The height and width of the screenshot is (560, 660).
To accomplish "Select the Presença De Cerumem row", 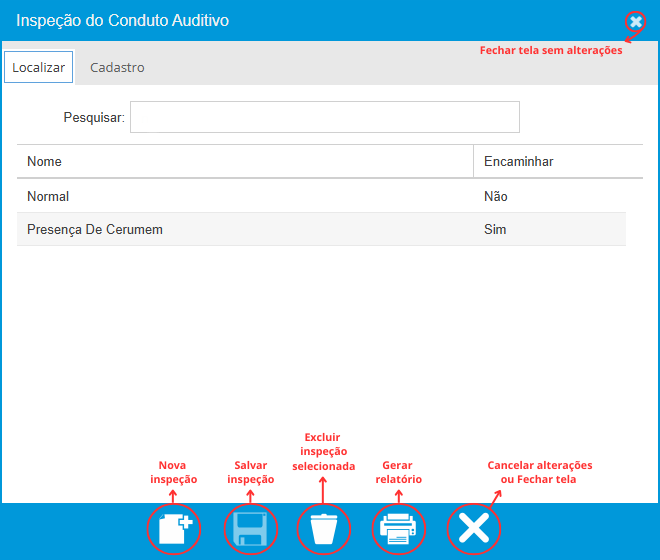I will coord(321,229).
